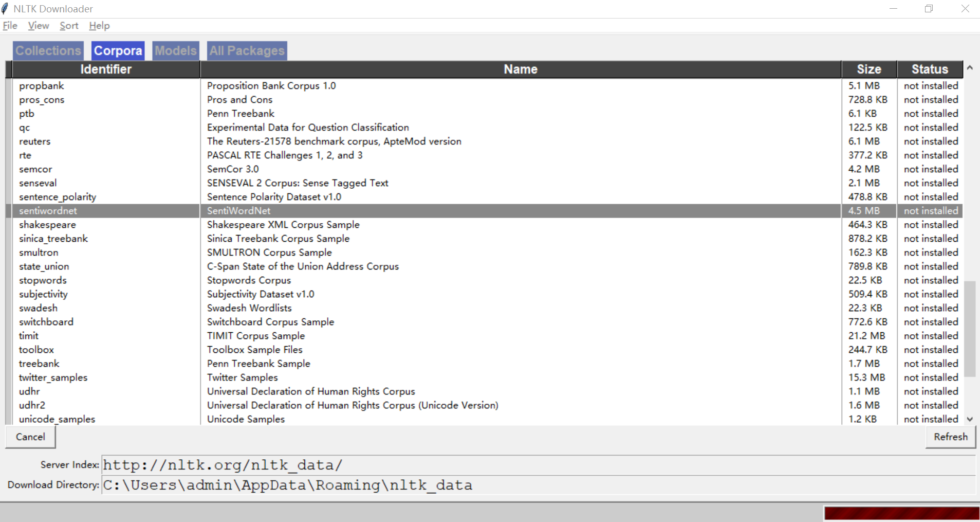The width and height of the screenshot is (980, 522).
Task: Click the Server Index URL field
Action: tap(538, 465)
